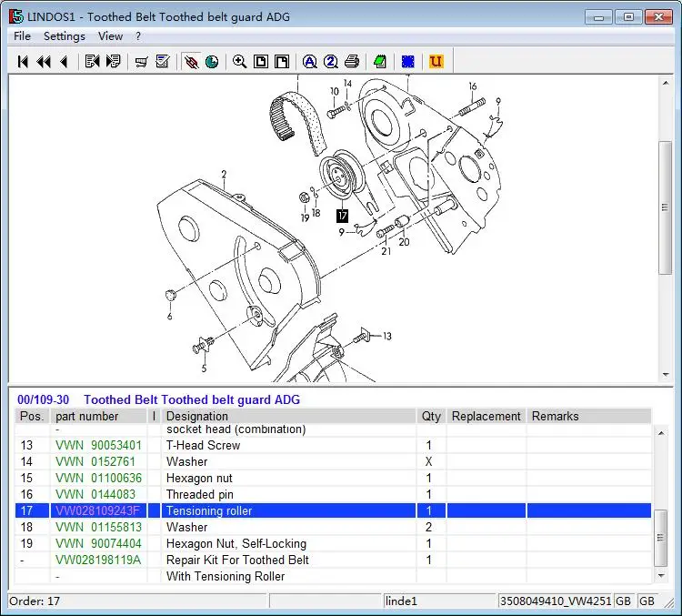Select the Tensioning roller row
Screen dimensions: 682x616
[x=209, y=510]
